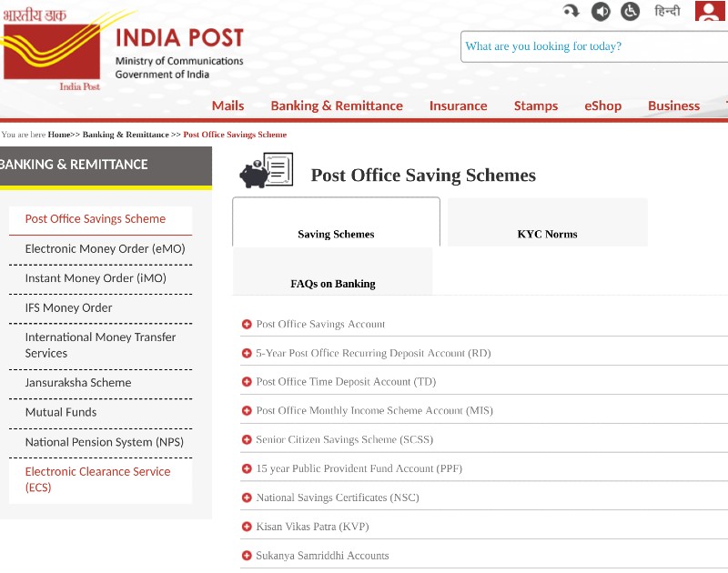
Task: Expand Post Office Savings Account plus icon
Action: [x=247, y=324]
